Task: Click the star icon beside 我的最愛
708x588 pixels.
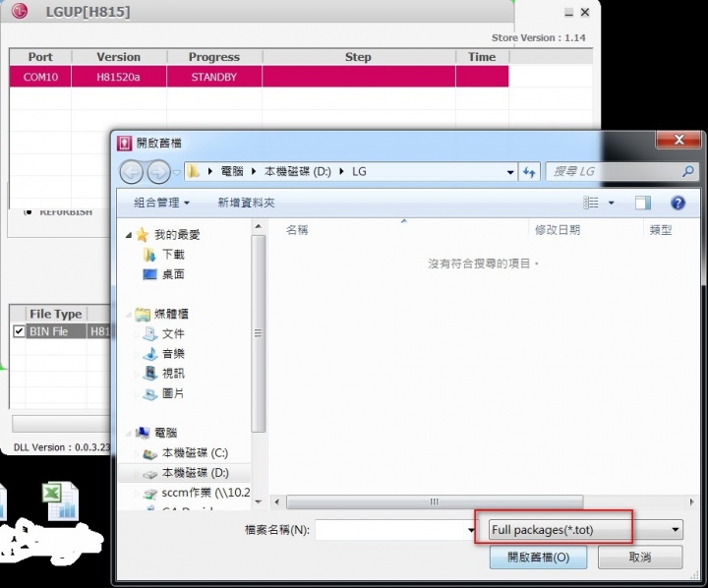Action: pyautogui.click(x=143, y=234)
